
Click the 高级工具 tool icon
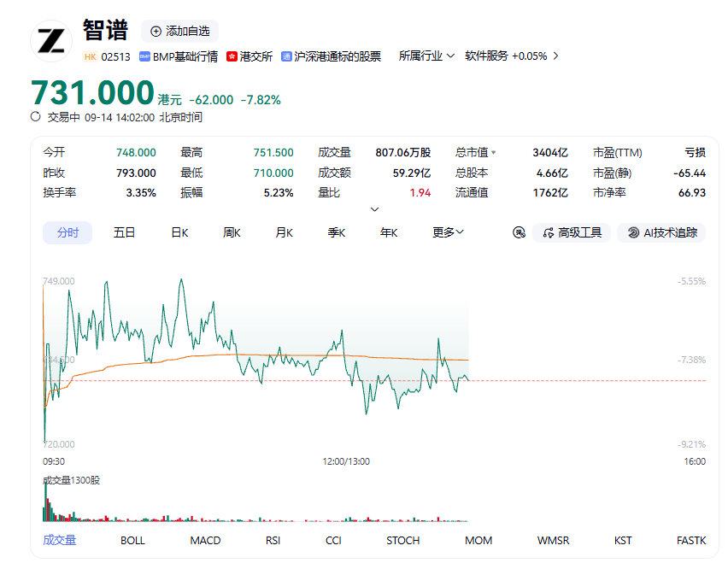549,232
